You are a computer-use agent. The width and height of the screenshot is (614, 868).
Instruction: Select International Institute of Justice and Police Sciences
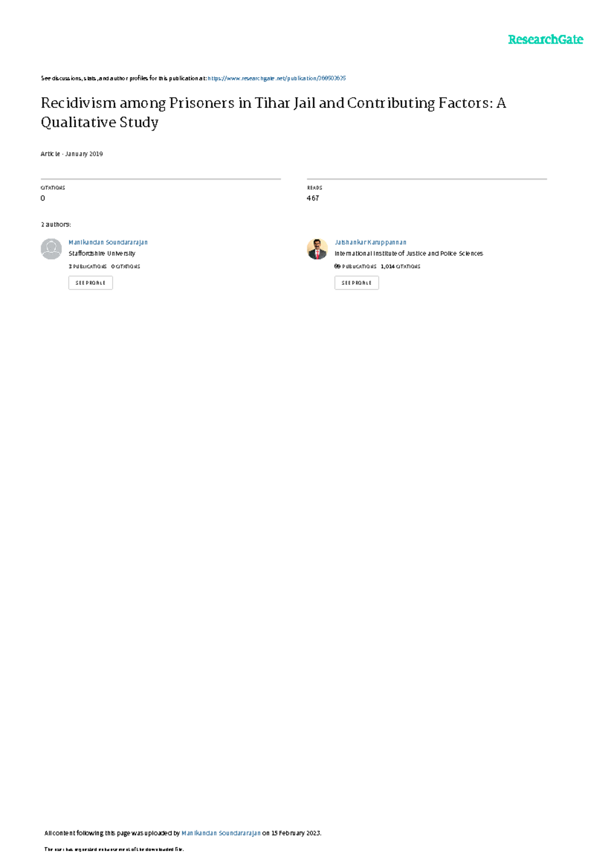409,253
